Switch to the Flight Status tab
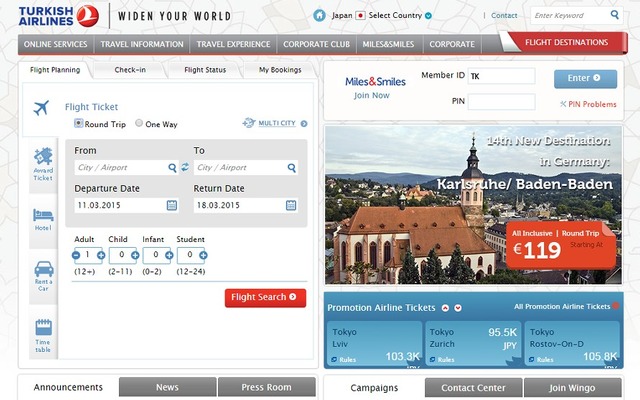This screenshot has height=400, width=640. pyautogui.click(x=205, y=70)
